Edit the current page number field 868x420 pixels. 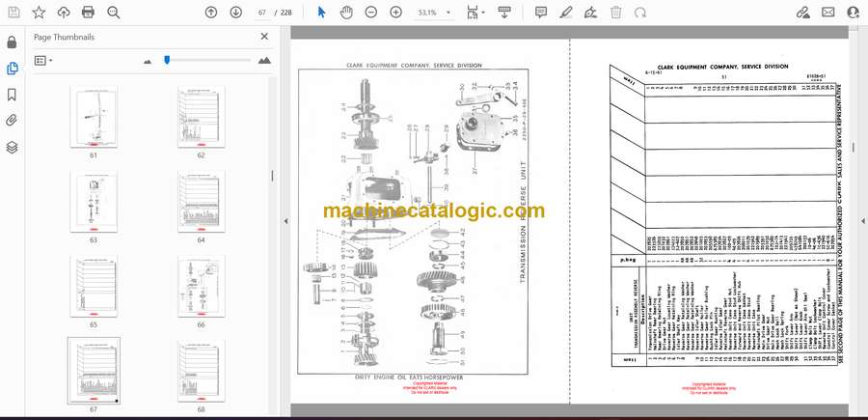[x=262, y=13]
